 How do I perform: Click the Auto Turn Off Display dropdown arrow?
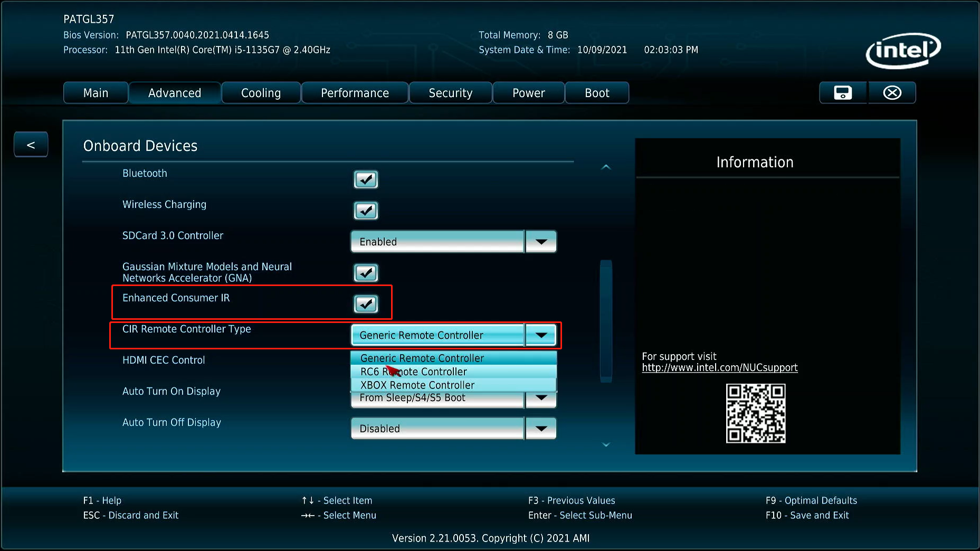point(541,429)
